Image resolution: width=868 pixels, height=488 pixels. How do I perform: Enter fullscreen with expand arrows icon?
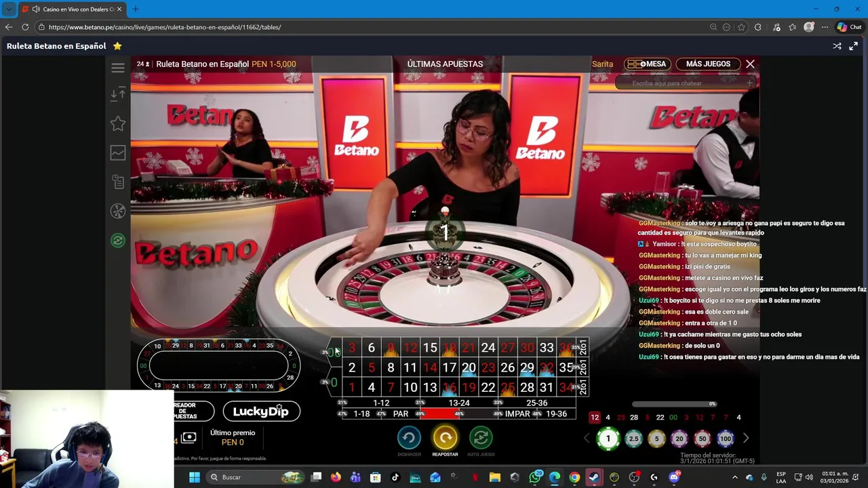(x=853, y=46)
